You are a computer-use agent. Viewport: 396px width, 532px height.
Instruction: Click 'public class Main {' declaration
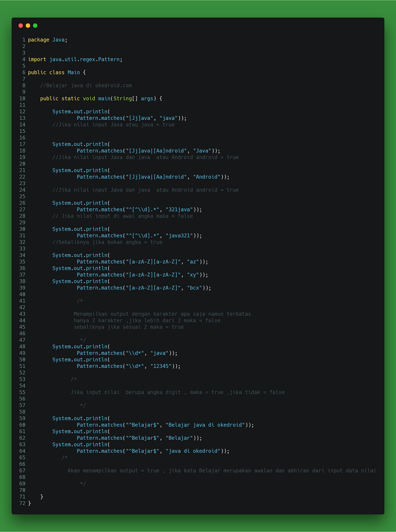pos(57,72)
